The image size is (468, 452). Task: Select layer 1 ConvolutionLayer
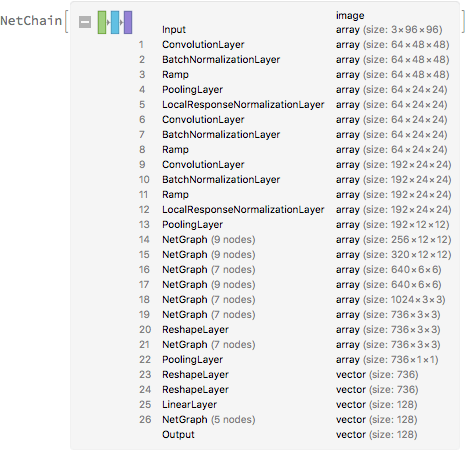(x=203, y=45)
